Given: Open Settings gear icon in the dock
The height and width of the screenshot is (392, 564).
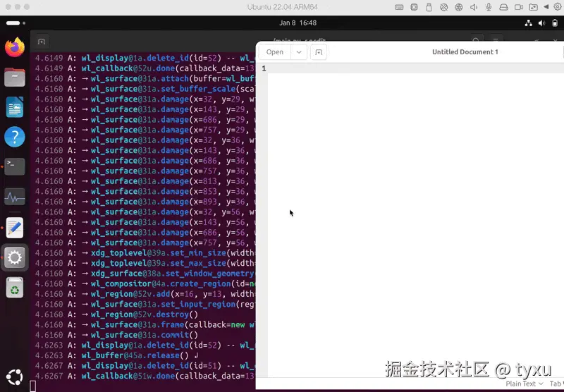Looking at the screenshot, I should point(15,257).
